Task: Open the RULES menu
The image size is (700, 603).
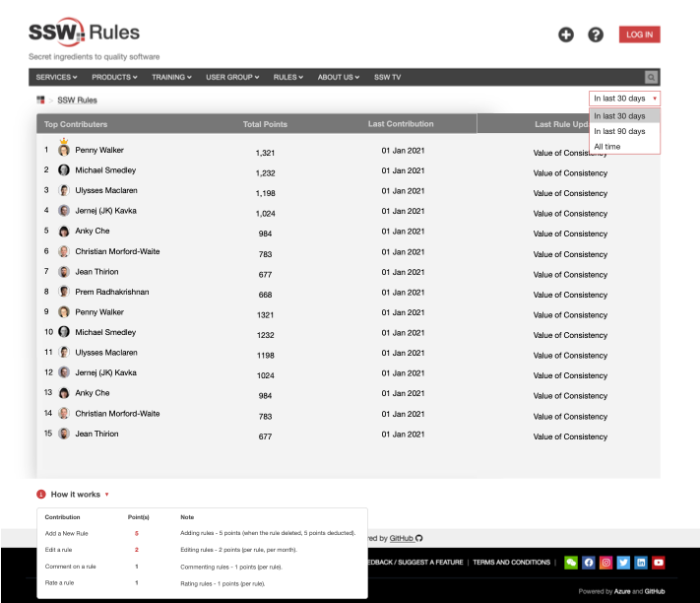Action: point(287,77)
